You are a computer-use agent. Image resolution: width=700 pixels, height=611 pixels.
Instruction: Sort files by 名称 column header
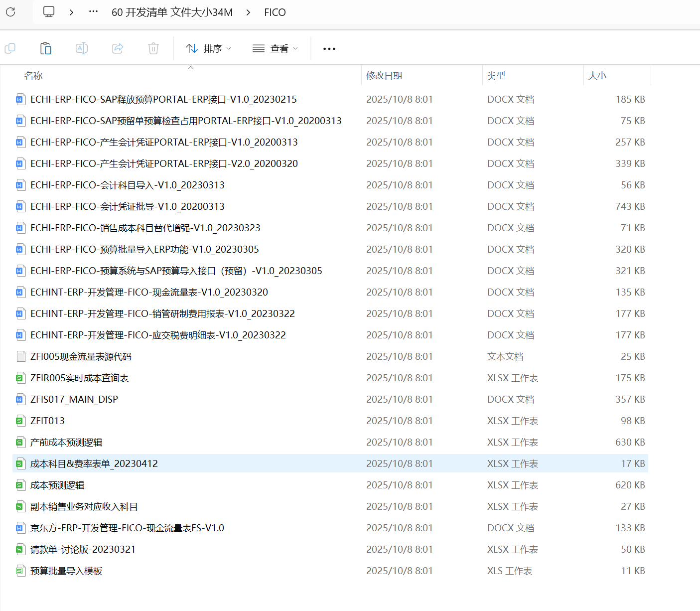pos(33,76)
